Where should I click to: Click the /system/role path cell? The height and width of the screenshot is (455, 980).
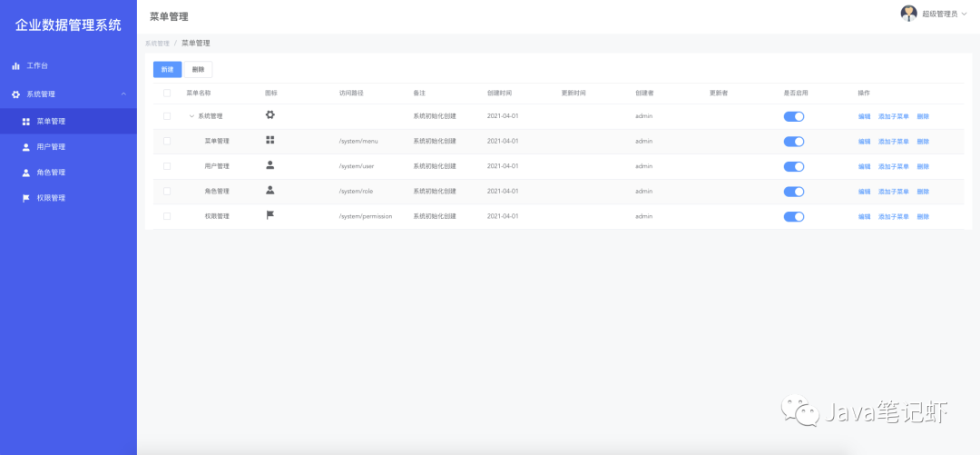pyautogui.click(x=357, y=192)
